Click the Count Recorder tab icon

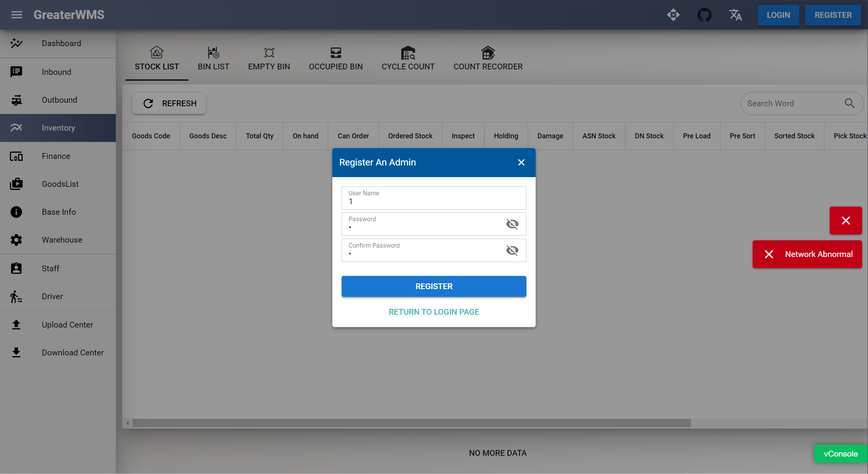click(x=488, y=52)
